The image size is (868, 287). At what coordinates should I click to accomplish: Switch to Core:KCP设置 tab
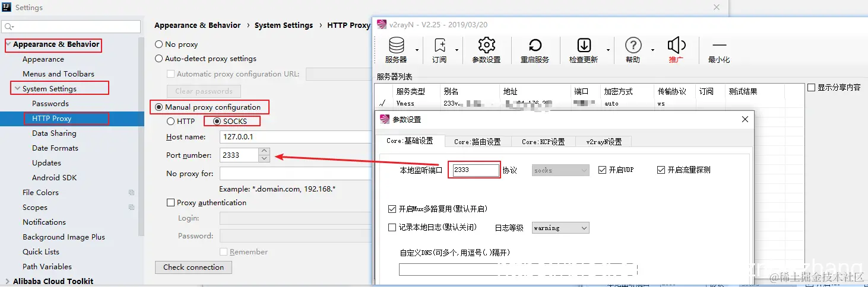click(x=543, y=142)
